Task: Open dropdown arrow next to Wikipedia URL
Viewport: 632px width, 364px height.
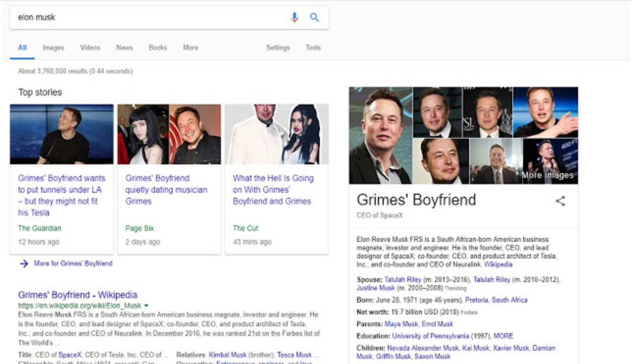Action: pyautogui.click(x=146, y=306)
